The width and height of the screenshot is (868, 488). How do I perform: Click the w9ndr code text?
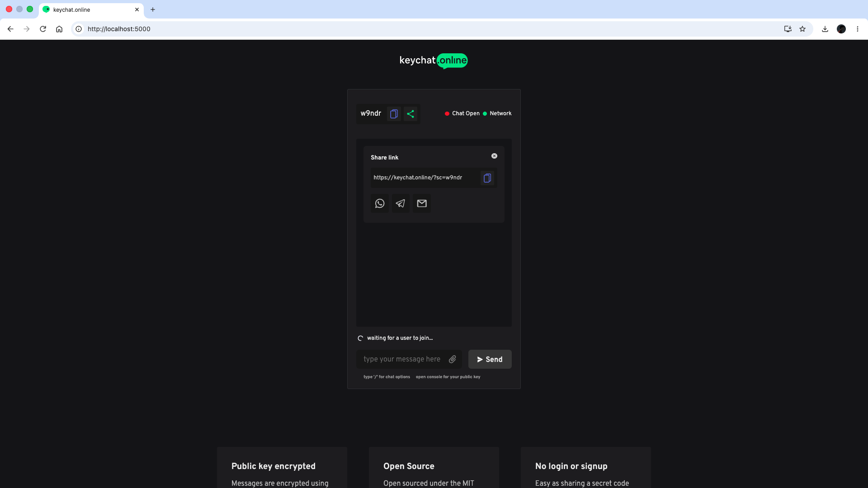pyautogui.click(x=371, y=113)
